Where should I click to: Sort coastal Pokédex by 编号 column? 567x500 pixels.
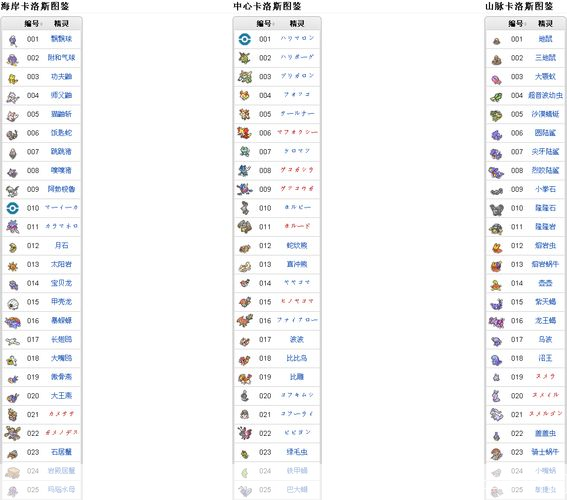(x=32, y=24)
